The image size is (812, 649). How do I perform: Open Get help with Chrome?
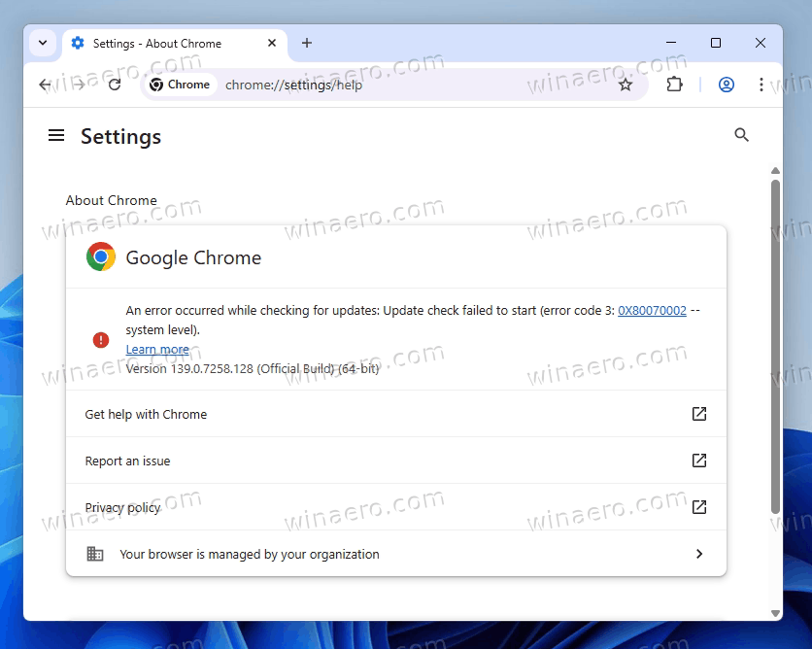[x=396, y=414]
